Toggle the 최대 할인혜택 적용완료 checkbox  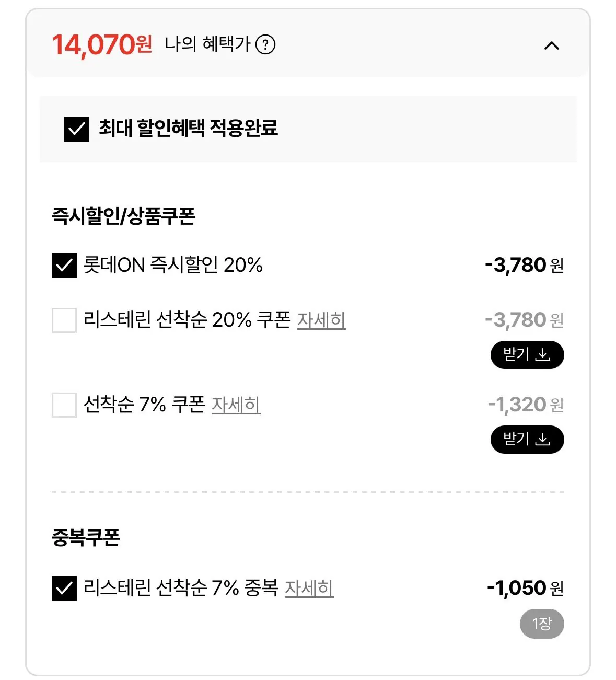pos(77,129)
